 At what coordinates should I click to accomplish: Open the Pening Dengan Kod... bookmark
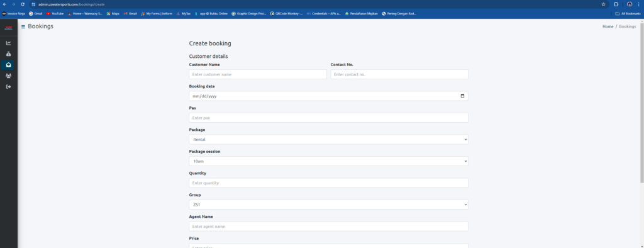tap(399, 14)
